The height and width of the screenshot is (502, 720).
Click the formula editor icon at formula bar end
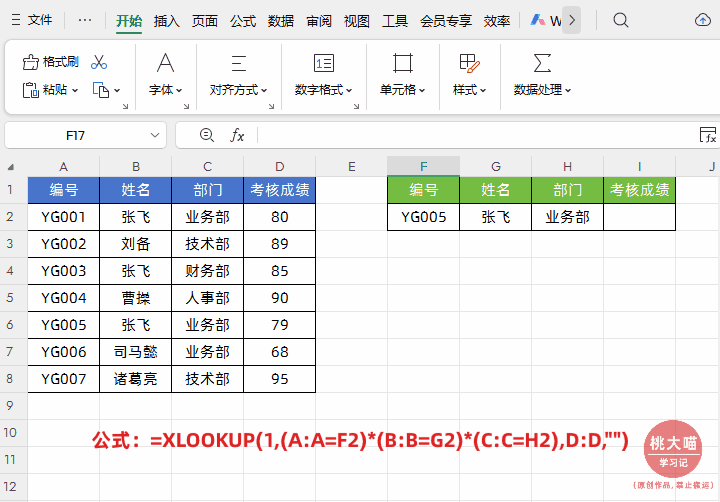tap(708, 135)
